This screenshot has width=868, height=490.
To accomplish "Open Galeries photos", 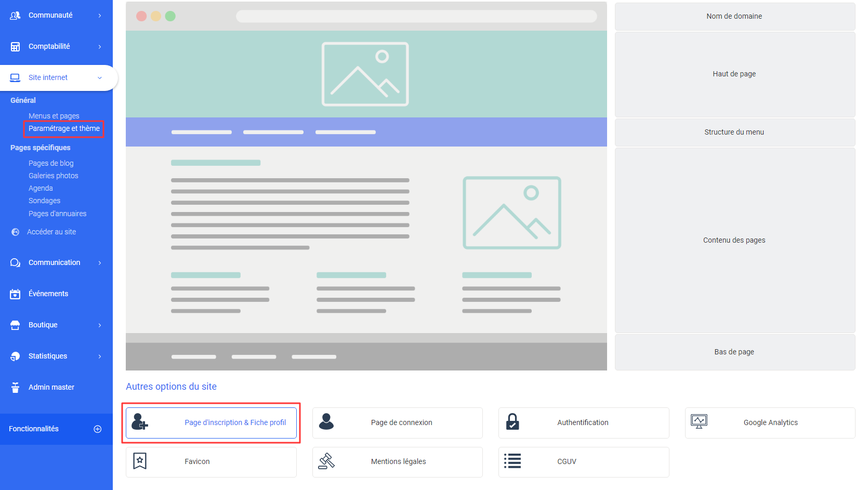I will click(x=54, y=176).
